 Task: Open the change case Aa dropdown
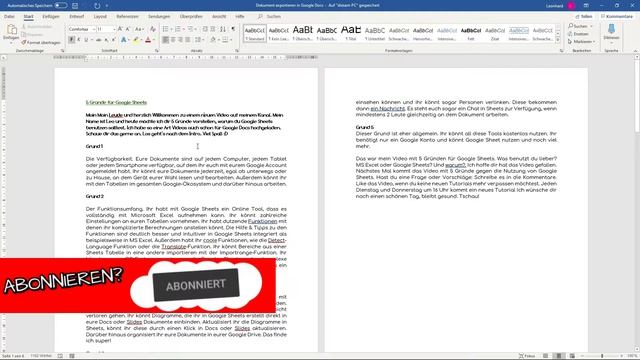[x=139, y=29]
